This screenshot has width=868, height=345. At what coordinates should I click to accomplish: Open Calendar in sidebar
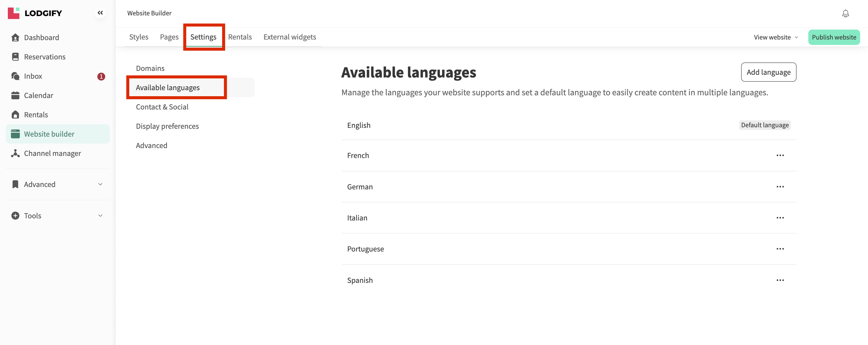tap(38, 95)
